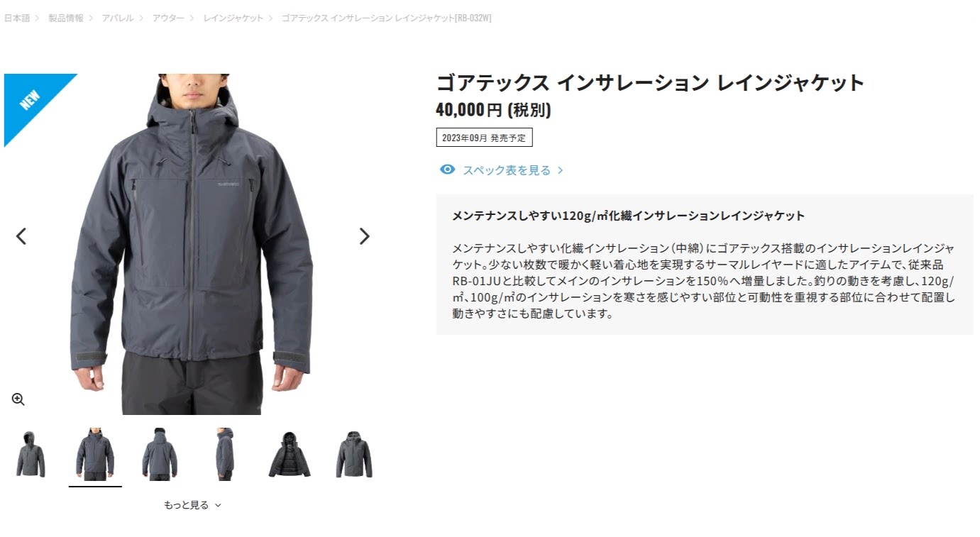Viewport: 980px width, 537px height.
Task: Select the model front view thumbnail
Action: [95, 454]
